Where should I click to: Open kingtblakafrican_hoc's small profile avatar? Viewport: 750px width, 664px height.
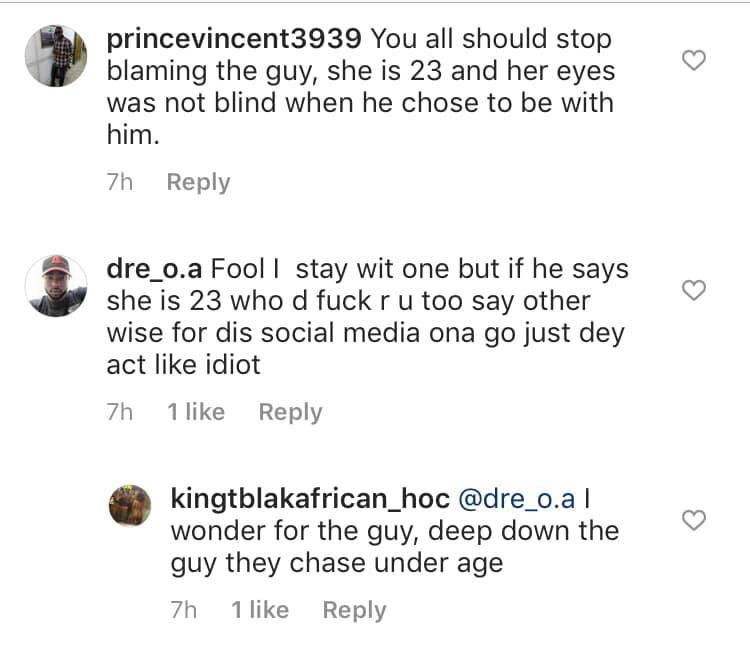click(130, 505)
